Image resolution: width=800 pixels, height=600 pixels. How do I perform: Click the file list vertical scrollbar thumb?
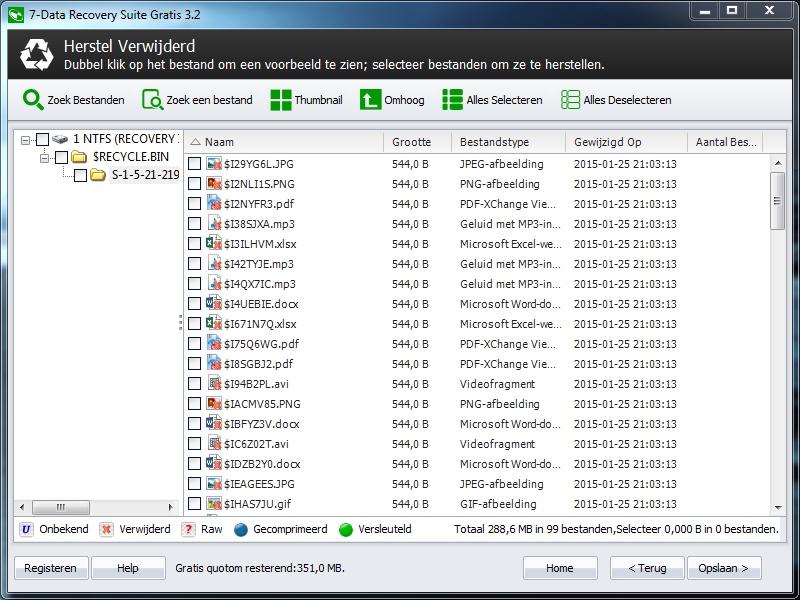point(778,201)
